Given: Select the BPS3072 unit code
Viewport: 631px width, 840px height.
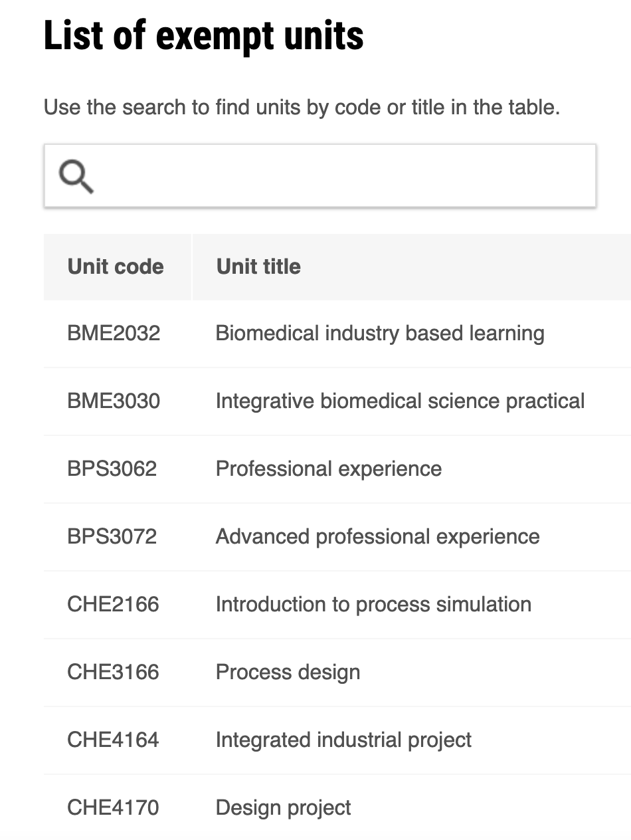Looking at the screenshot, I should click(112, 536).
